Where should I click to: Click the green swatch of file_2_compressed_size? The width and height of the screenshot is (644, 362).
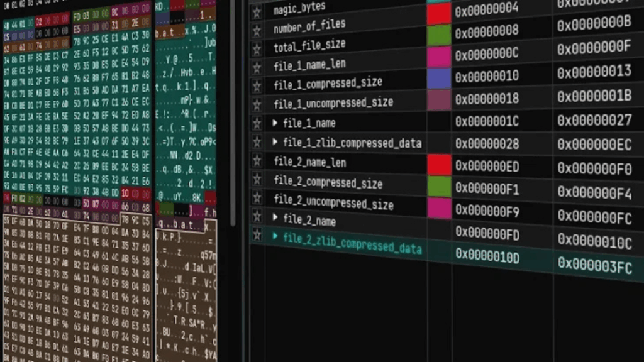coord(439,187)
